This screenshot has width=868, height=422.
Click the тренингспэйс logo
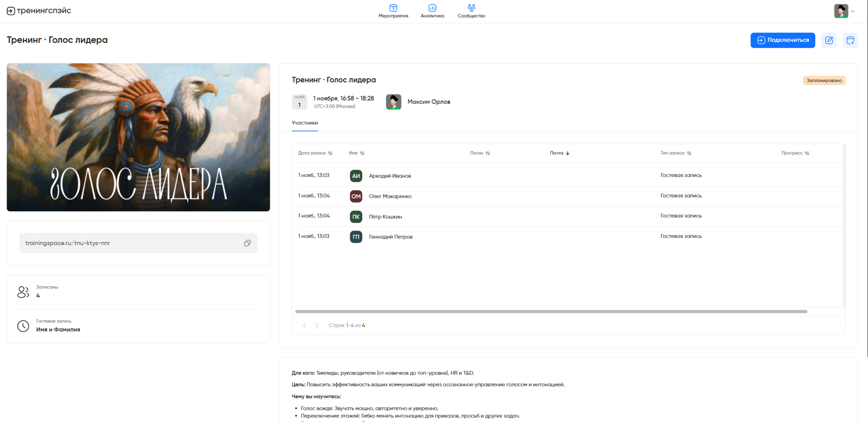pos(39,11)
